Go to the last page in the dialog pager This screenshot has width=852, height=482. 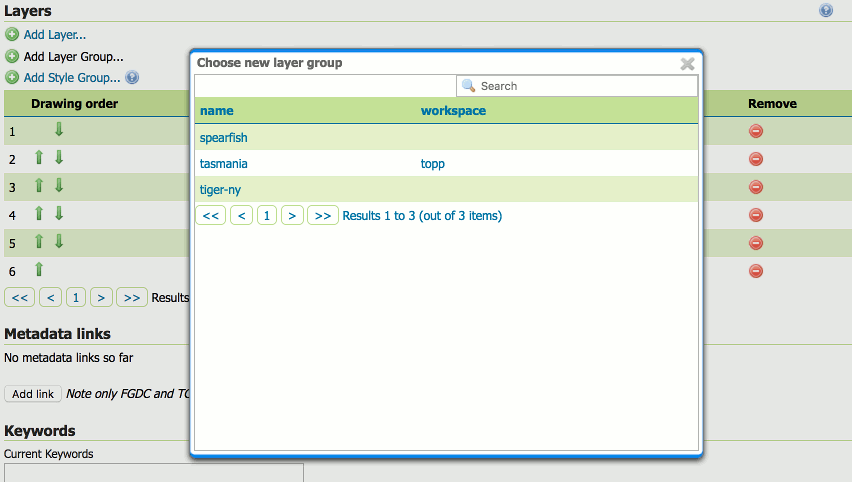click(322, 216)
